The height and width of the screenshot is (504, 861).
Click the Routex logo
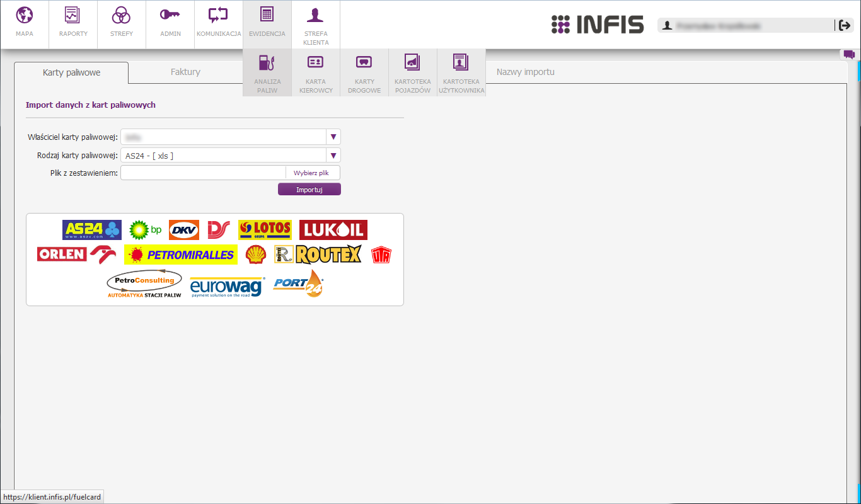point(318,255)
